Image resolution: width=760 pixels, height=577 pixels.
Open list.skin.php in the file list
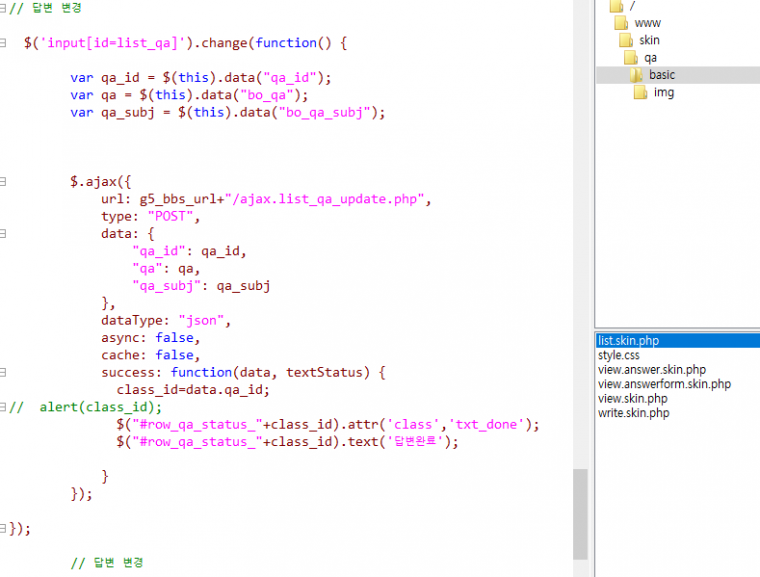[x=628, y=341]
